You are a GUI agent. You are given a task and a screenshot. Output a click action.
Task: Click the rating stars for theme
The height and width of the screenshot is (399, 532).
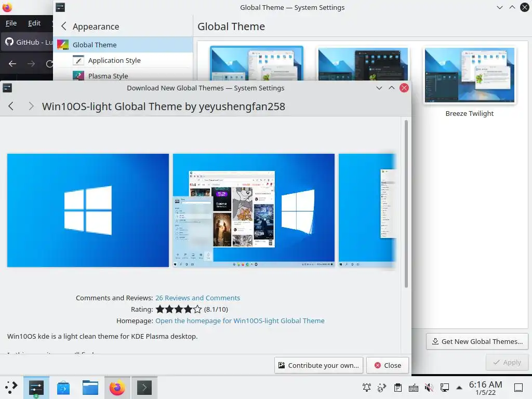click(x=179, y=309)
